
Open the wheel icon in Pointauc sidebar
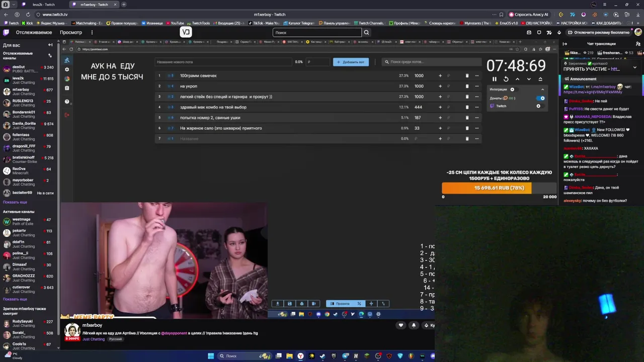(x=67, y=78)
